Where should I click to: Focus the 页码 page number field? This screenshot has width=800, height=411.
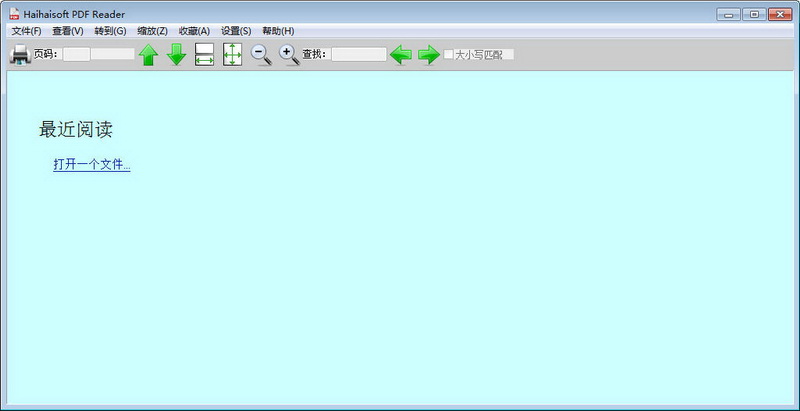coord(77,54)
